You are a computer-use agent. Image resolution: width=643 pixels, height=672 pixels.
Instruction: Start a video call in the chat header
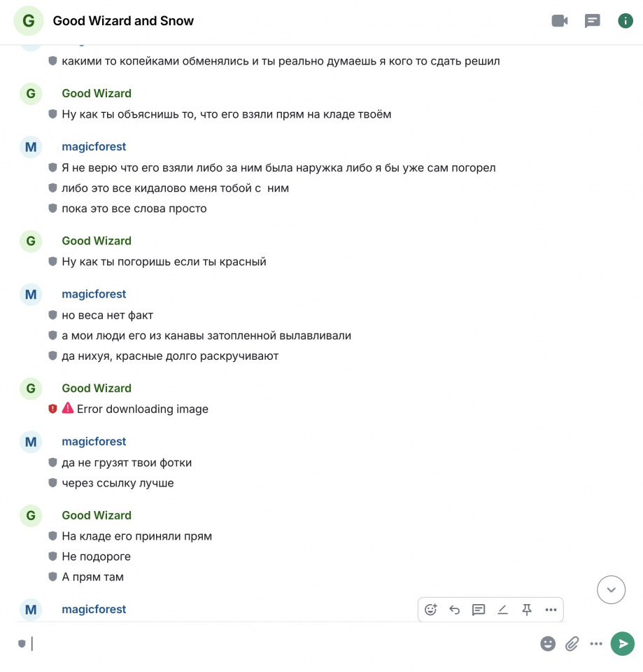[x=560, y=20]
